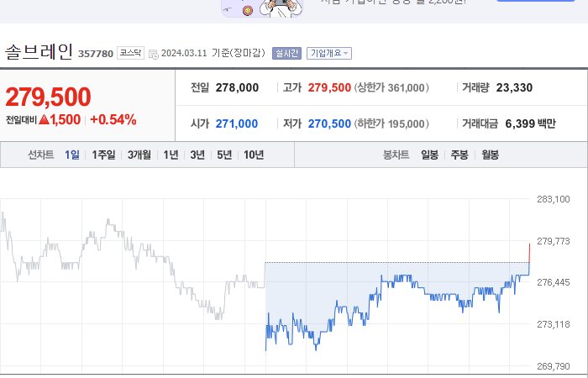This screenshot has width=588, height=378.
Task: Switch chart to 3년 range
Action: point(197,155)
